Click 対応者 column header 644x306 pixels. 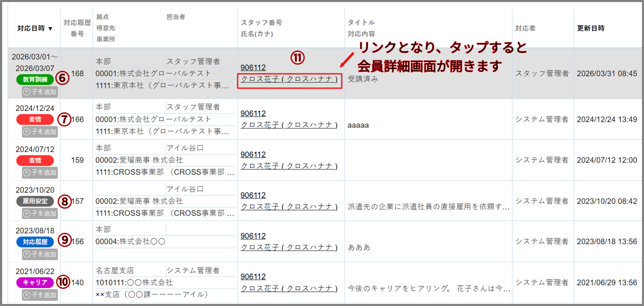(525, 28)
